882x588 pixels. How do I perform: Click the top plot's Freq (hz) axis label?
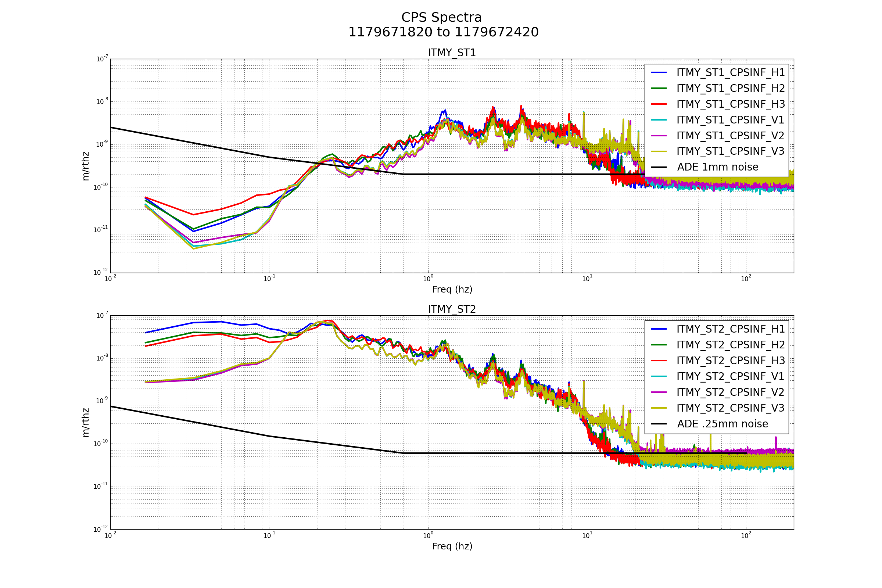tap(452, 290)
